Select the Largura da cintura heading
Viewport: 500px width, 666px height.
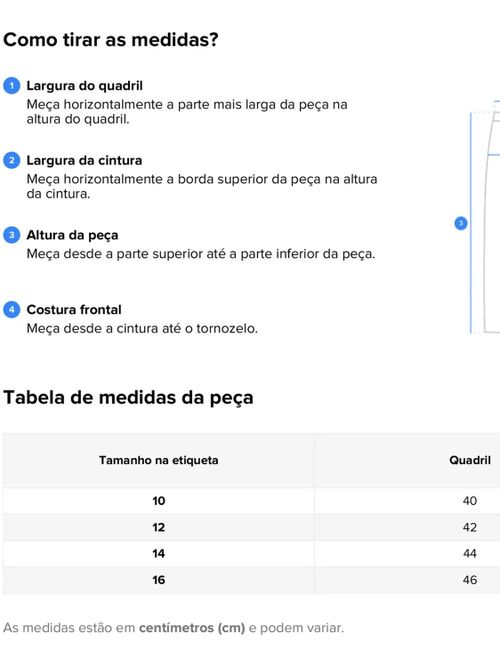click(x=84, y=161)
